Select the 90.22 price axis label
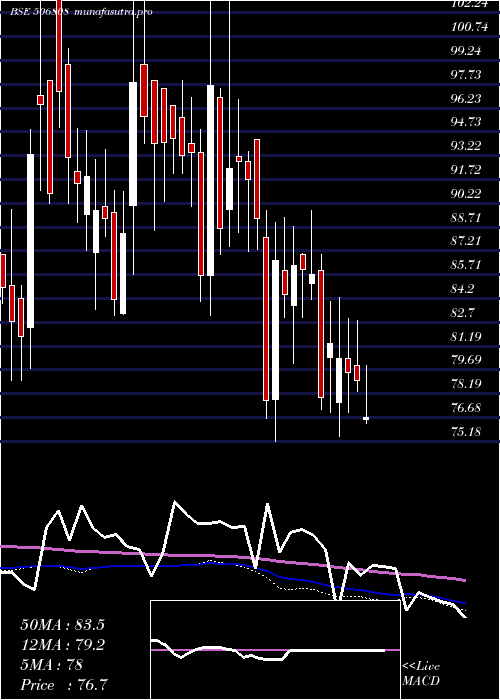Viewport: 500px width, 700px height. pyautogui.click(x=466, y=193)
